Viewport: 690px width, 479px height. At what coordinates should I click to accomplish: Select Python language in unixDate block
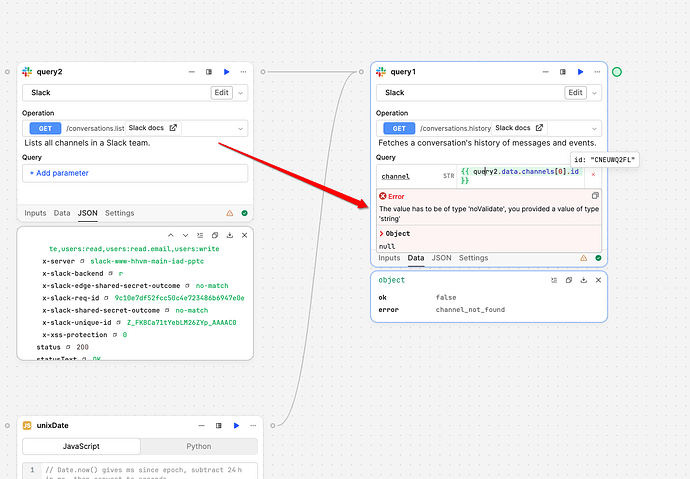point(199,446)
